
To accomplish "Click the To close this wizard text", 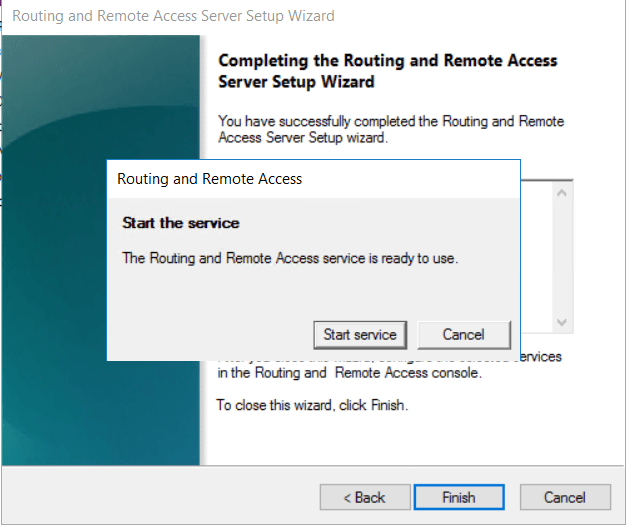I will [x=312, y=405].
